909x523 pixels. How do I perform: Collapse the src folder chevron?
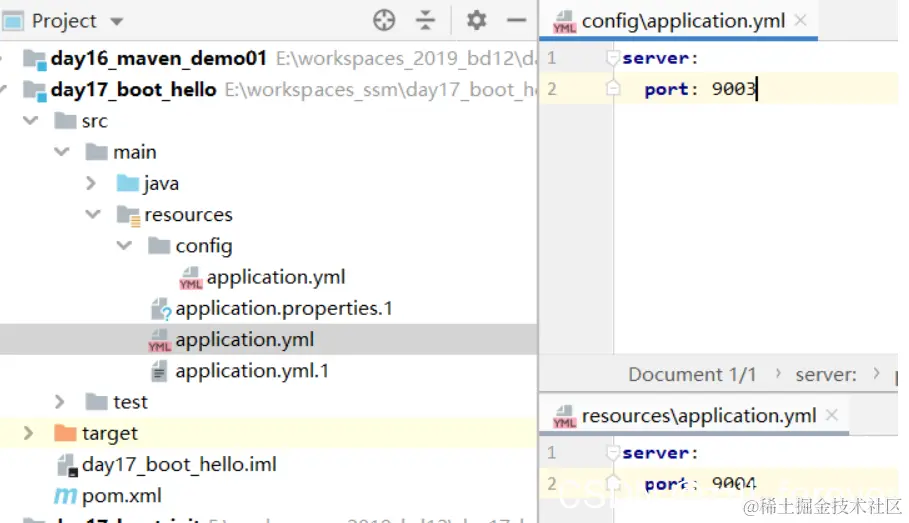coord(30,121)
